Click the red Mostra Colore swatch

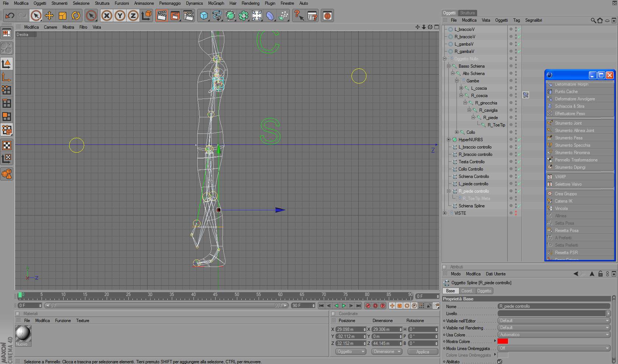point(502,342)
